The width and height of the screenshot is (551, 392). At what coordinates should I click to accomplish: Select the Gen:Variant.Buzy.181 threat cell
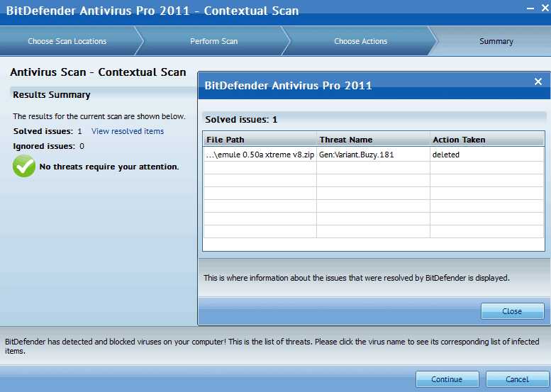click(x=373, y=155)
